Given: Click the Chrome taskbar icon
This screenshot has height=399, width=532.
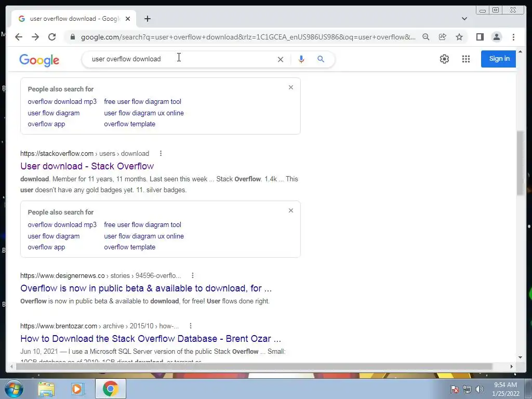Looking at the screenshot, I should (110, 389).
